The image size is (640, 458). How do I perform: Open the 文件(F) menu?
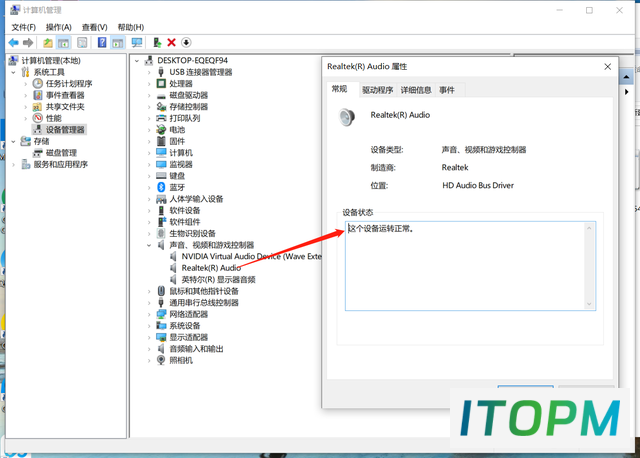[x=23, y=27]
